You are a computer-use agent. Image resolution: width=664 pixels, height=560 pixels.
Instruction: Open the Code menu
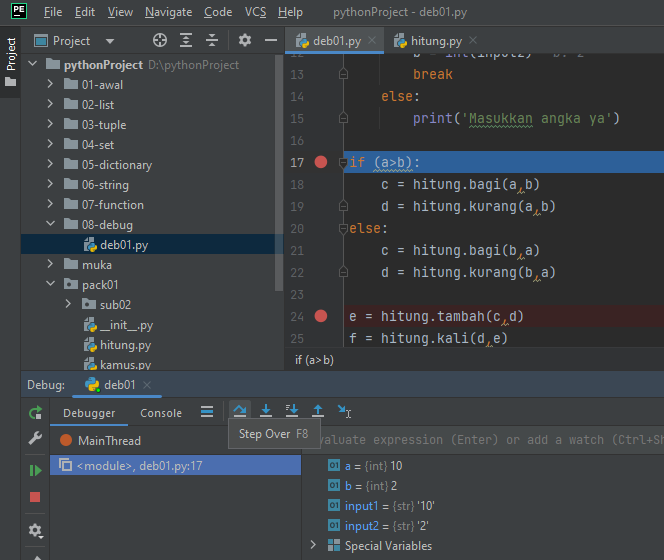pos(218,12)
